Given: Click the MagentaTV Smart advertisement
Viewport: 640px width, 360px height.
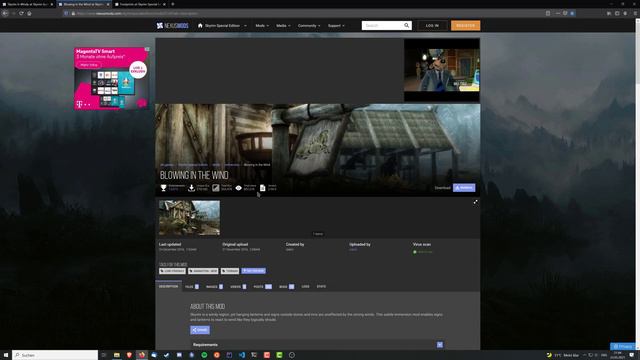Looking at the screenshot, I should coord(111,78).
